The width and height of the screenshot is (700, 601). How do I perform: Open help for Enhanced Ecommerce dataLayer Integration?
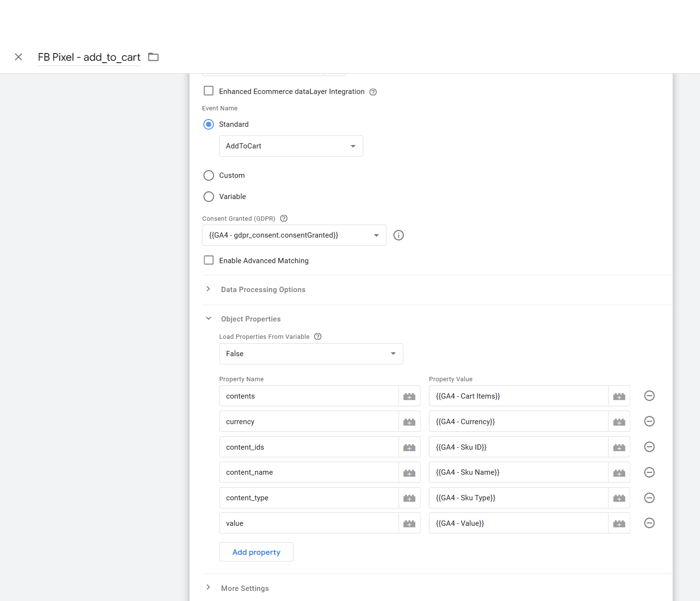(373, 92)
